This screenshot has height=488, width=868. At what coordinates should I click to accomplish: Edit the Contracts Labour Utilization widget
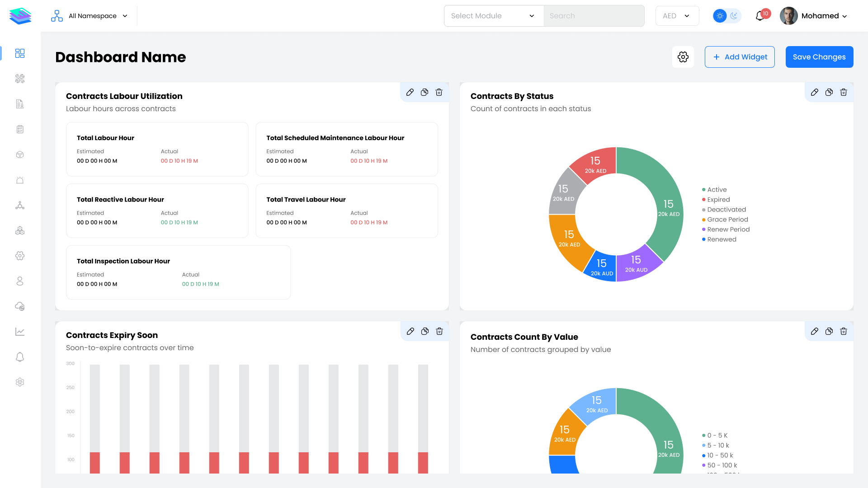point(410,92)
